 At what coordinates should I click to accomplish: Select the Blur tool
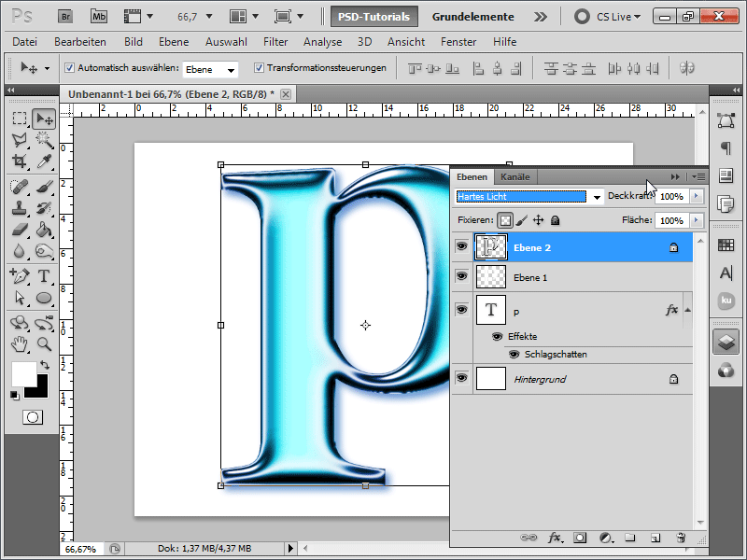(19, 251)
